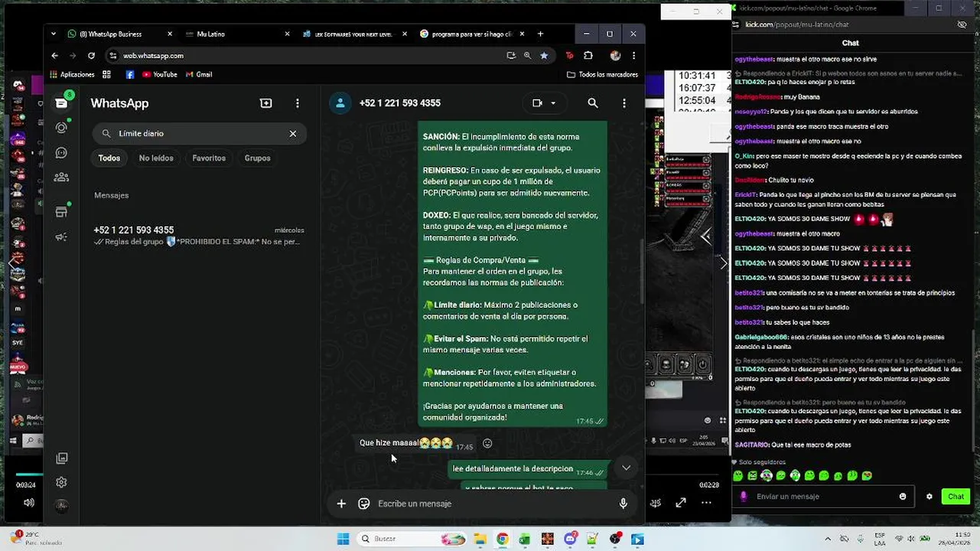980x551 pixels.
Task: Record a voice message with microphone icon
Action: coord(623,504)
